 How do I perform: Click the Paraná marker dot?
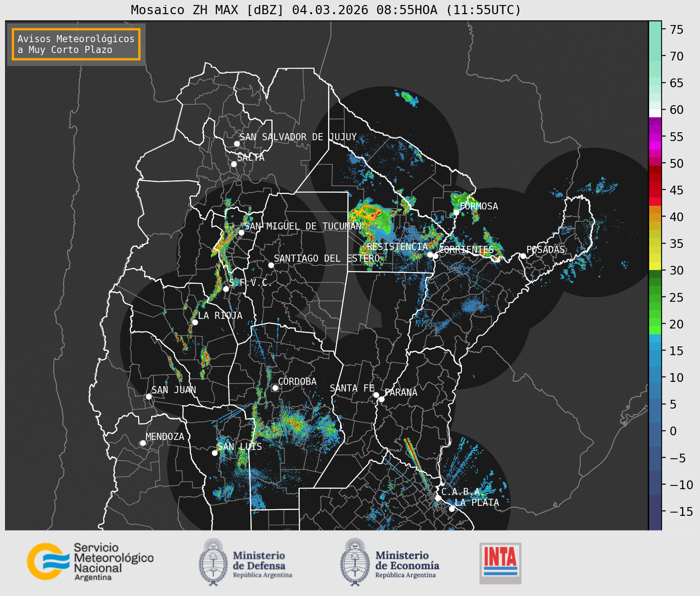pyautogui.click(x=382, y=399)
